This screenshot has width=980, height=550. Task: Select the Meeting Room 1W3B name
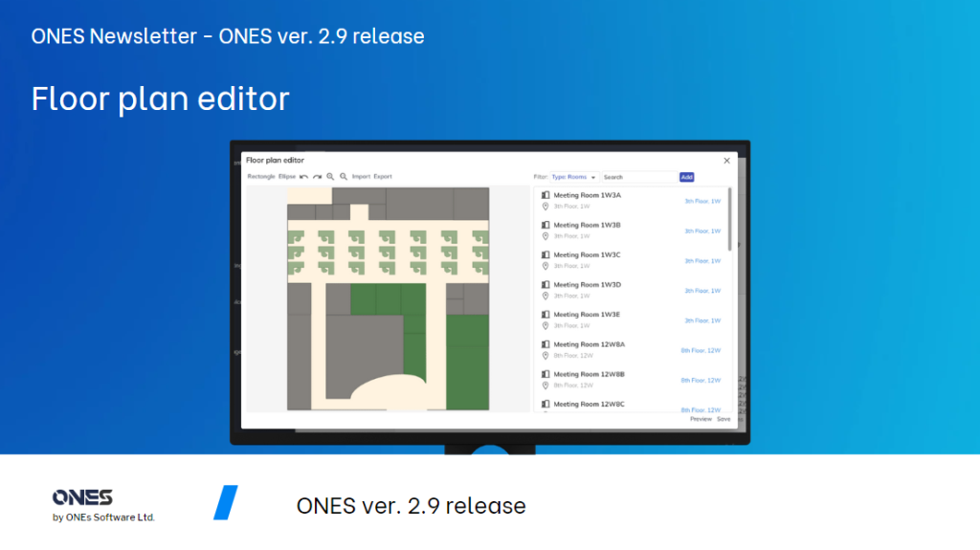[x=587, y=225]
